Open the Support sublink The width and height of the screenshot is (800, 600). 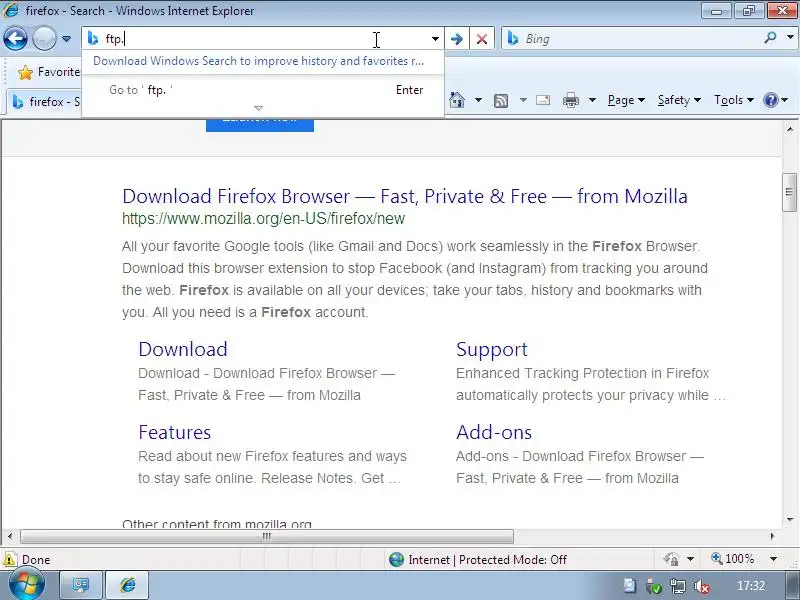(x=492, y=349)
